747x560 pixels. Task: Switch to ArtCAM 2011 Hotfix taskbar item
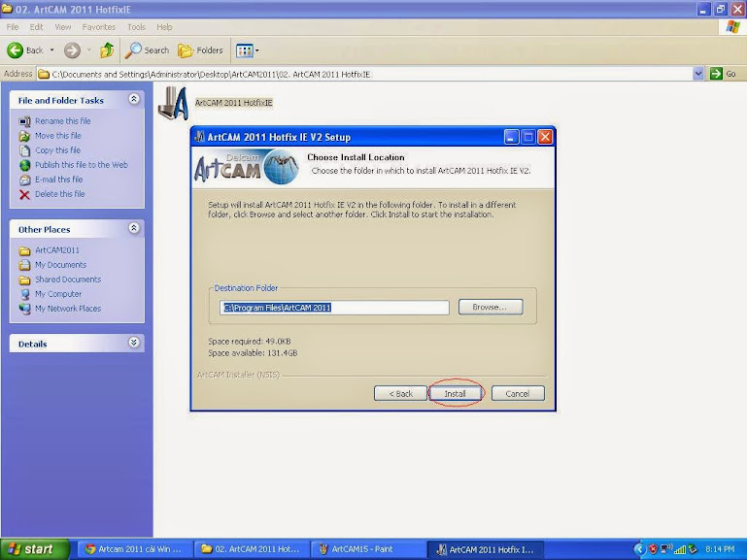click(485, 549)
